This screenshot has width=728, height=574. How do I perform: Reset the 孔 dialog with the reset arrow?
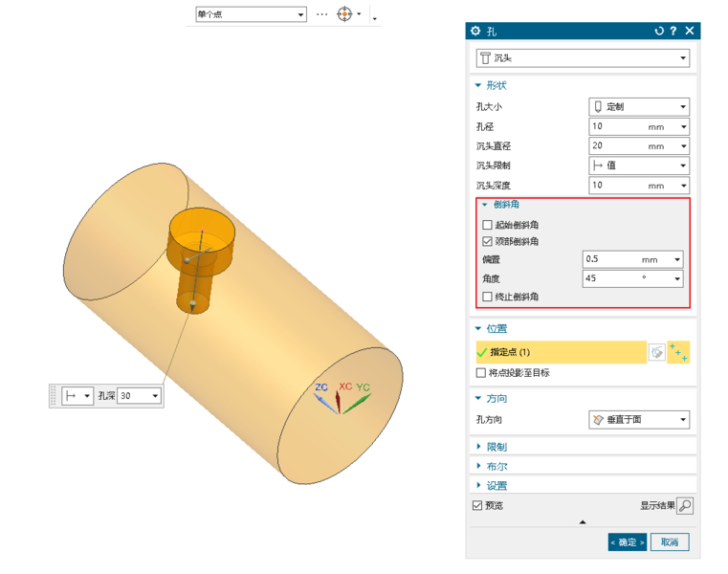[x=659, y=31]
